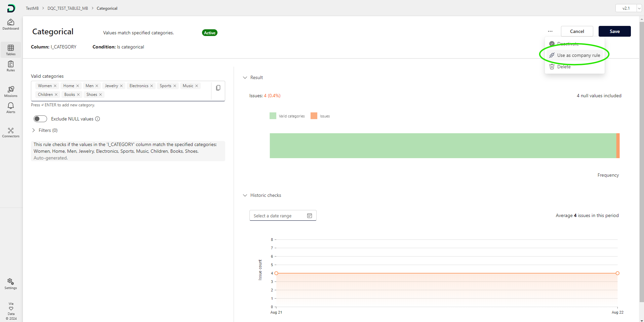Open Settings gear in the sidebar
This screenshot has height=322, width=644.
click(11, 284)
